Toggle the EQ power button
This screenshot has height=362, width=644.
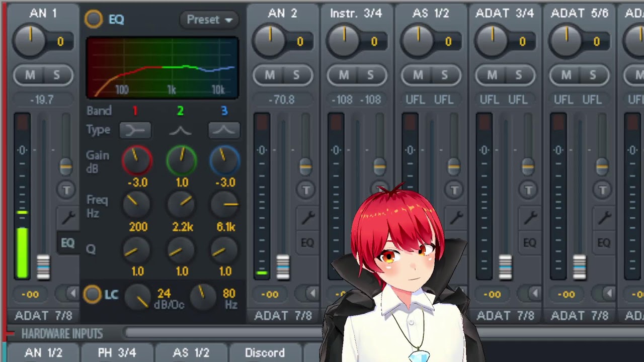tap(94, 19)
